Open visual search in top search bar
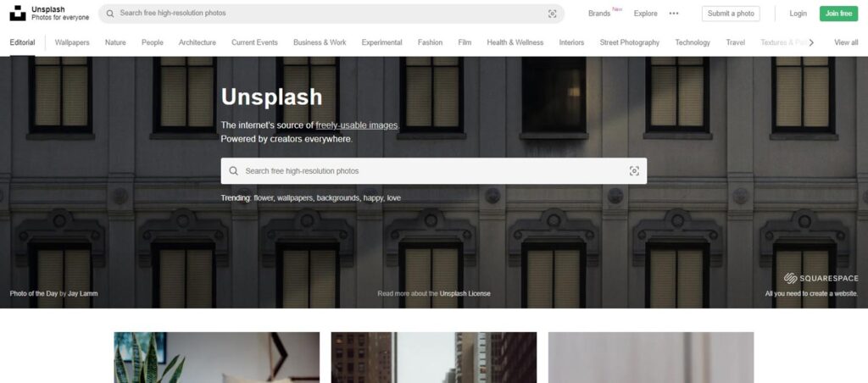This screenshot has width=868, height=383. point(552,14)
